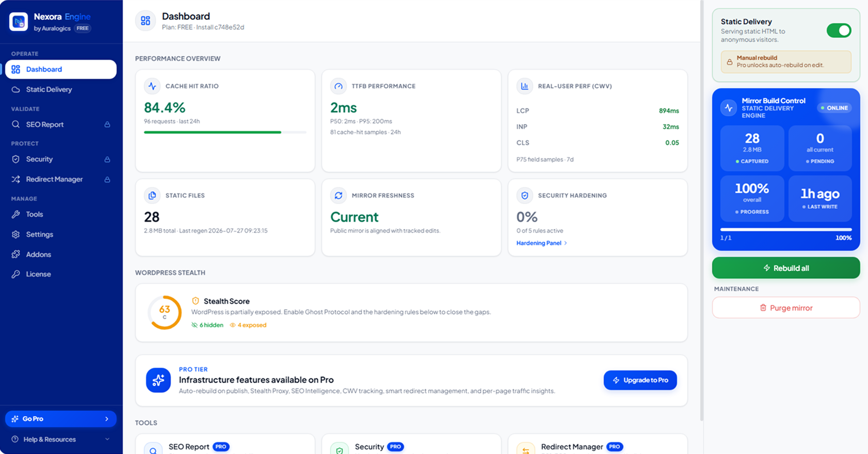Click the mirror build progress bar
Viewport: 868px width, 454px height.
click(786, 229)
